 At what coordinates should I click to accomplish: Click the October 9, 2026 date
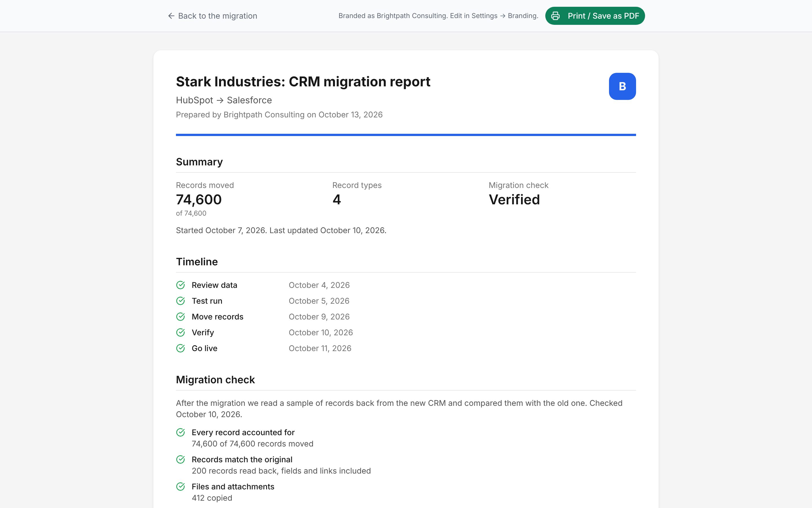click(319, 316)
